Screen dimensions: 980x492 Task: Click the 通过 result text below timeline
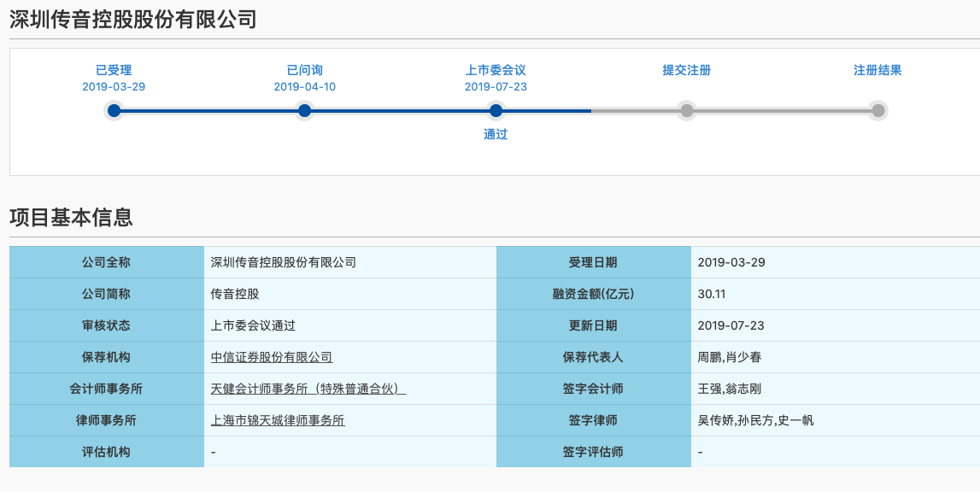pos(496,134)
